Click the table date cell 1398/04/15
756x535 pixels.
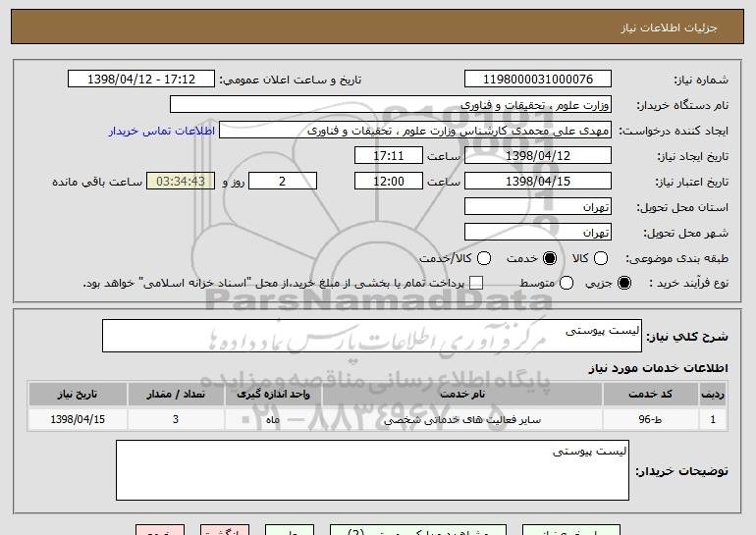78,419
